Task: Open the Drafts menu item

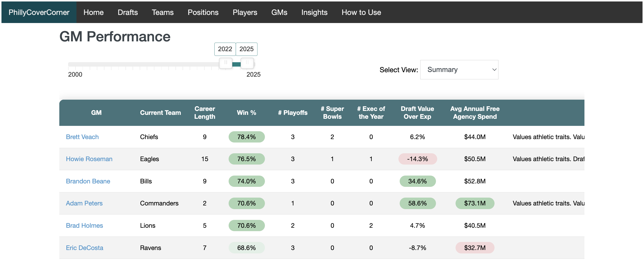Action: point(127,12)
